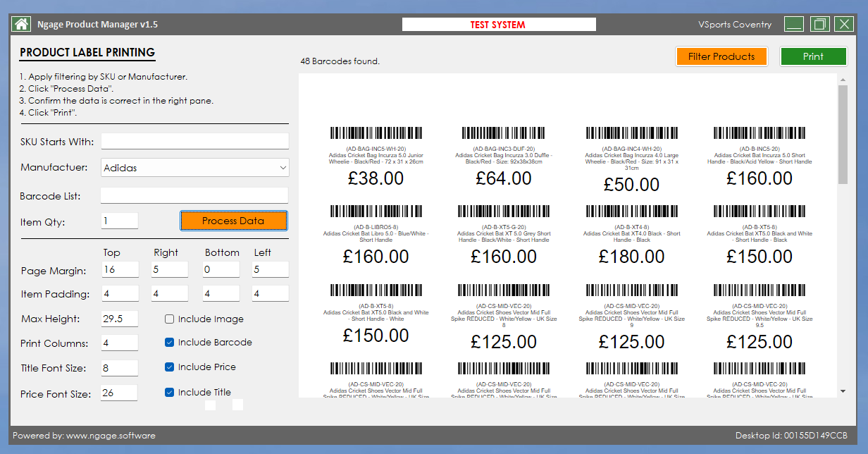Toggle the Include Price checkbox
This screenshot has height=454, width=868.
click(169, 367)
